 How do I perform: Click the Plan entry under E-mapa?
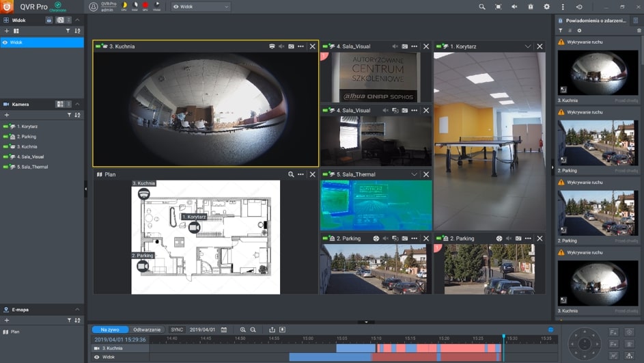(x=15, y=332)
